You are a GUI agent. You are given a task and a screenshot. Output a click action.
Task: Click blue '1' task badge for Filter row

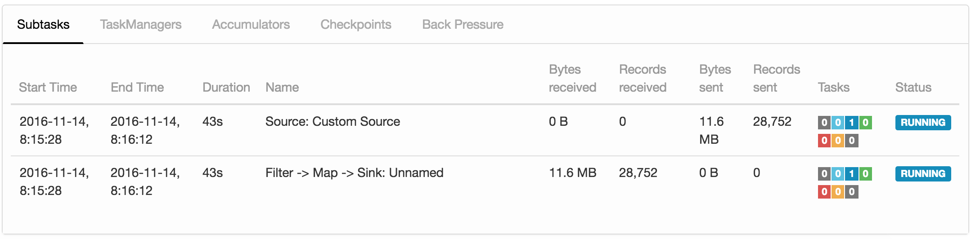pos(851,174)
